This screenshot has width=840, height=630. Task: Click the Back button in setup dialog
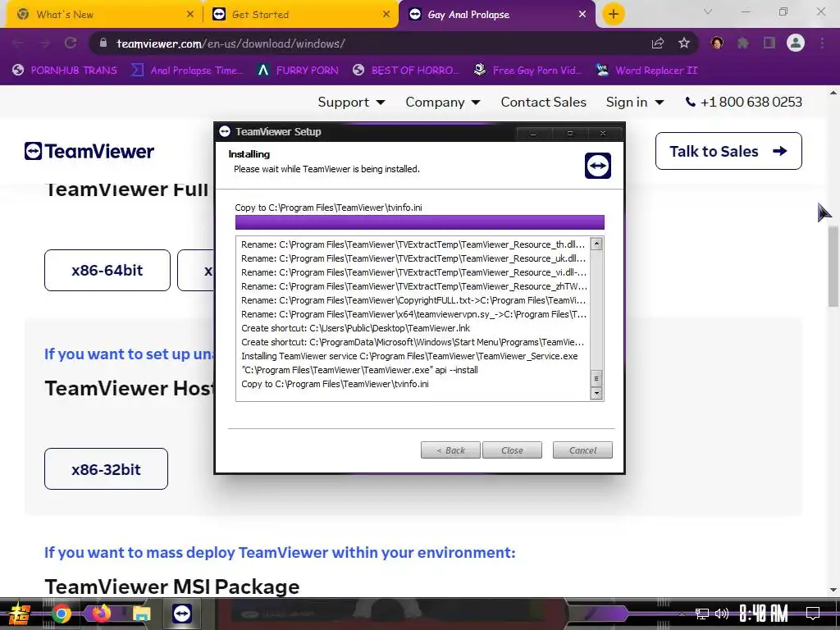(x=450, y=450)
